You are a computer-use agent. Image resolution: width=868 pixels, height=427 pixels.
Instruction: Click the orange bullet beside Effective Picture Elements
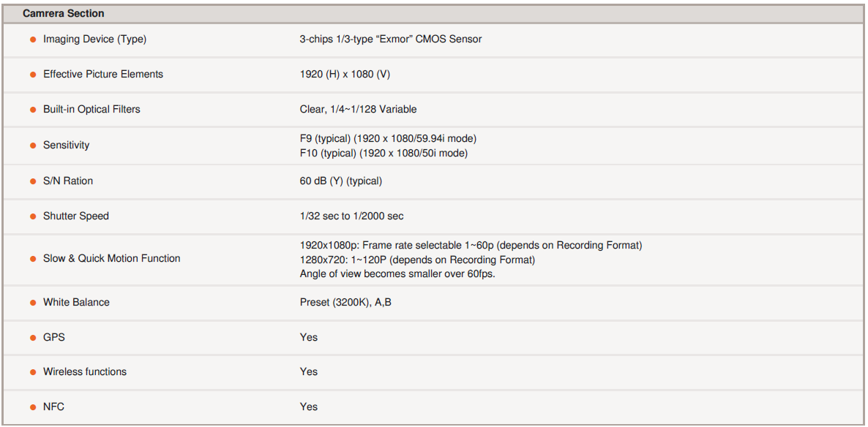[33, 75]
